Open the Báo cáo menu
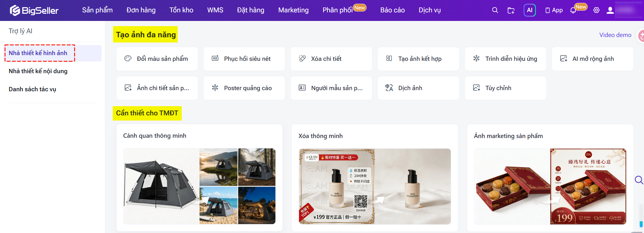 point(392,10)
